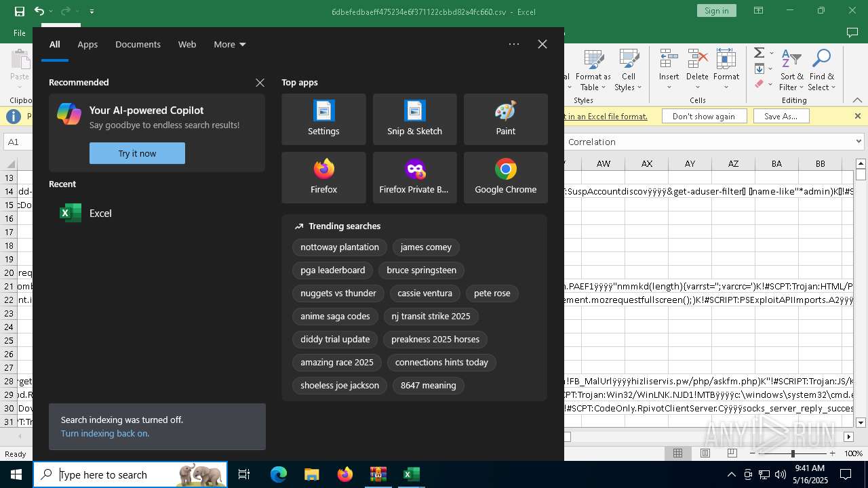Open Customize Quick Access Toolbar dropdown
Screen dimensions: 868x488
[92, 11]
